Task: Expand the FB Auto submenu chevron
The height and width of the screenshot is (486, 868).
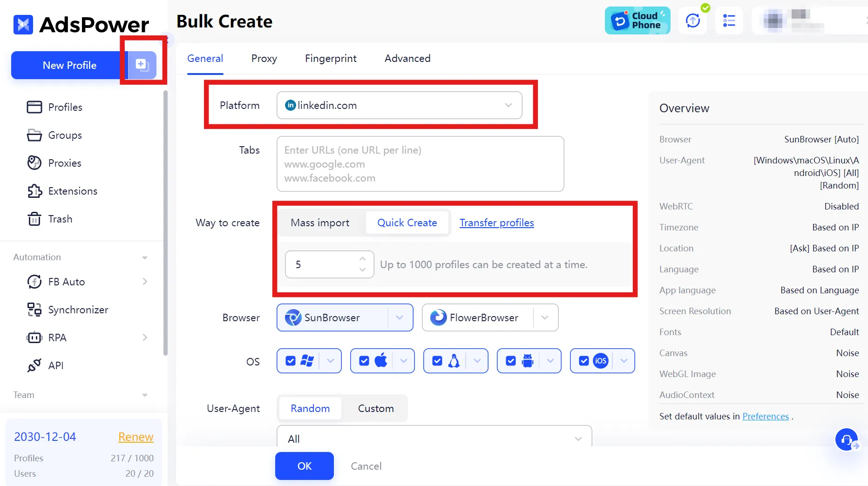Action: click(x=145, y=282)
